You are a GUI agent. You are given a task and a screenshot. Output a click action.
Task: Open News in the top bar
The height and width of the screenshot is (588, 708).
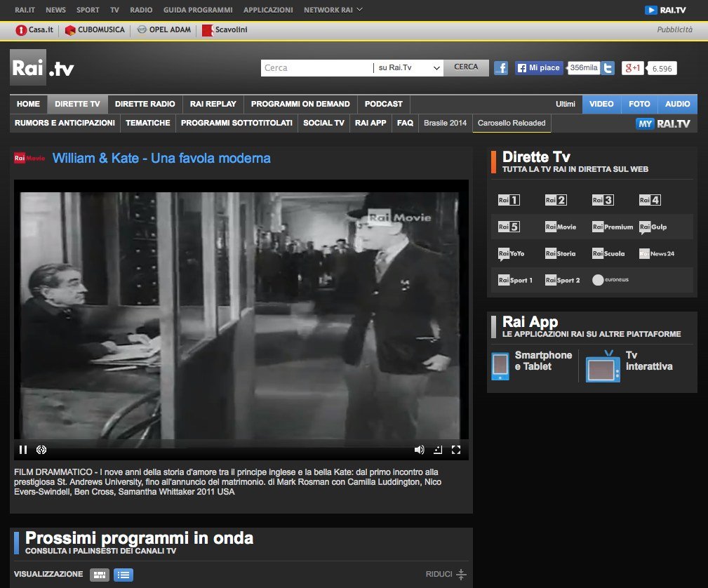pos(55,10)
